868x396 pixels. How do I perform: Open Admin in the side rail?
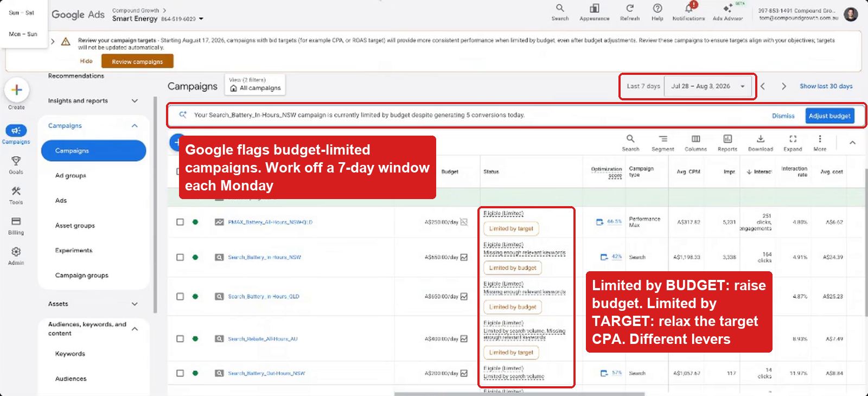click(x=16, y=256)
